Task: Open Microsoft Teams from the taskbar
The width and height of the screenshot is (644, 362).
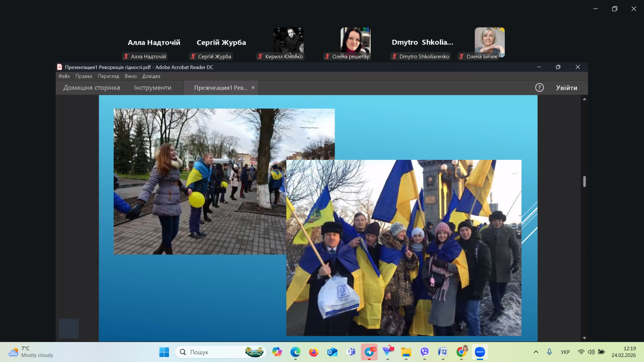Action: pos(351,352)
